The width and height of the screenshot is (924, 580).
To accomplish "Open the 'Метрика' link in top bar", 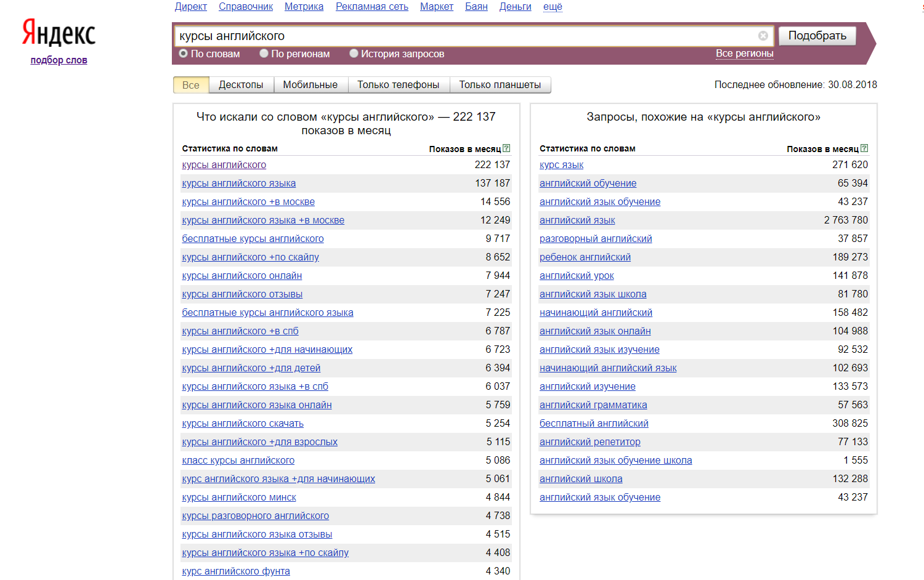I will point(304,7).
